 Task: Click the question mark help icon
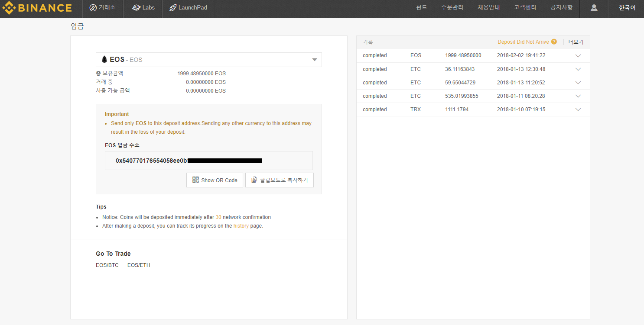click(554, 42)
